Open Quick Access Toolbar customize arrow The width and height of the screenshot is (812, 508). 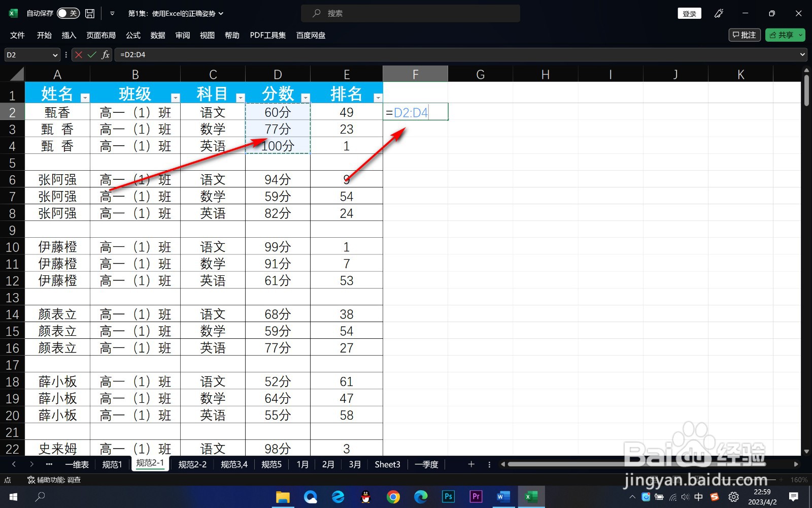pos(112,13)
